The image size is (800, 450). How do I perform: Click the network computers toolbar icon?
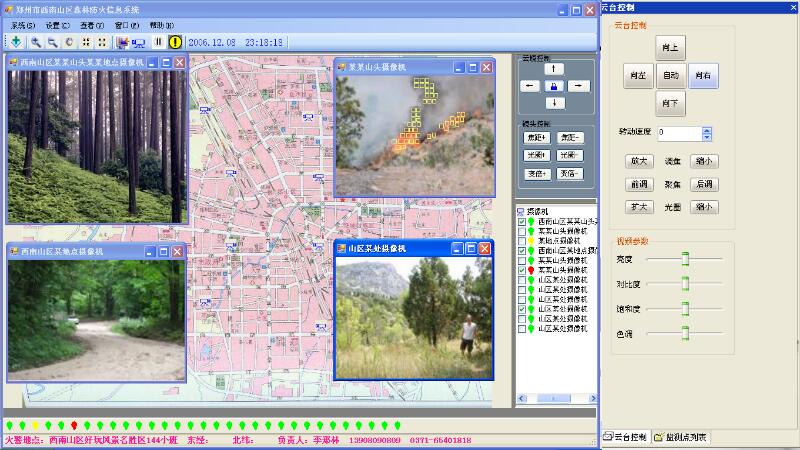[x=139, y=42]
